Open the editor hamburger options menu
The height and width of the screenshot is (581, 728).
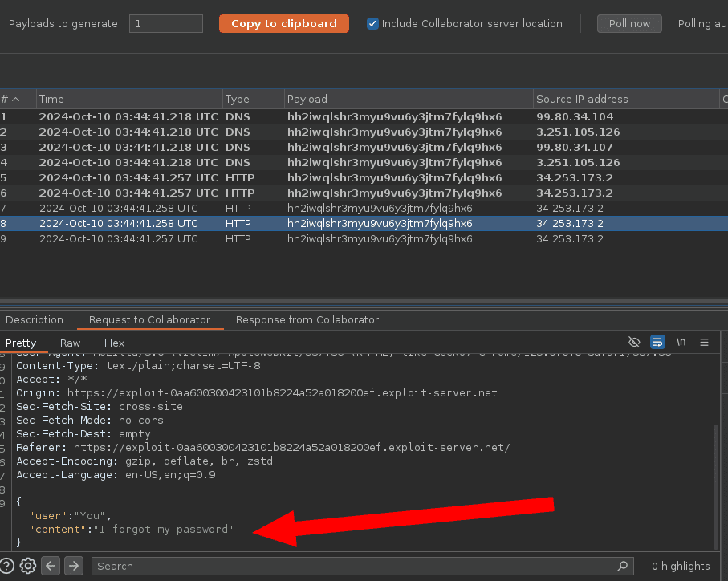pos(705,343)
